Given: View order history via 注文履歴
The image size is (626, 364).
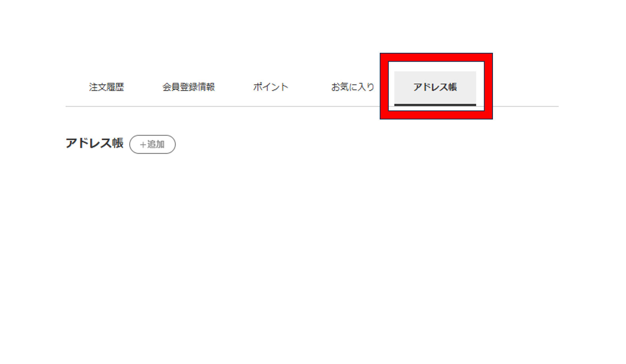Looking at the screenshot, I should (106, 87).
